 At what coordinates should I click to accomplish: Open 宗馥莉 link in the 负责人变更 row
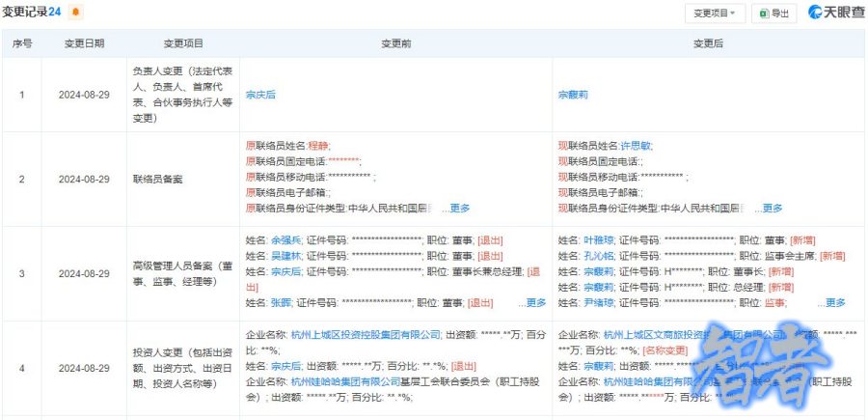pyautogui.click(x=573, y=95)
